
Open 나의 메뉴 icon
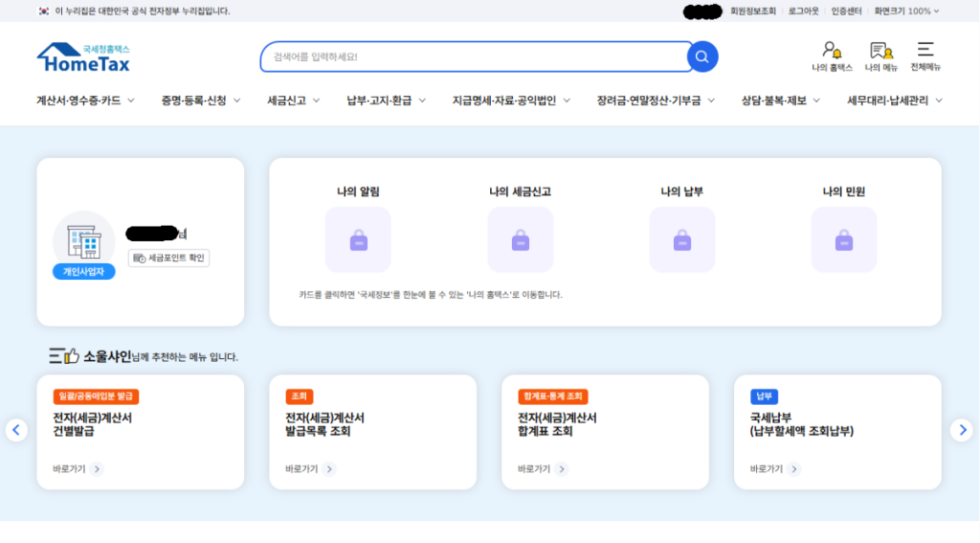(x=880, y=57)
